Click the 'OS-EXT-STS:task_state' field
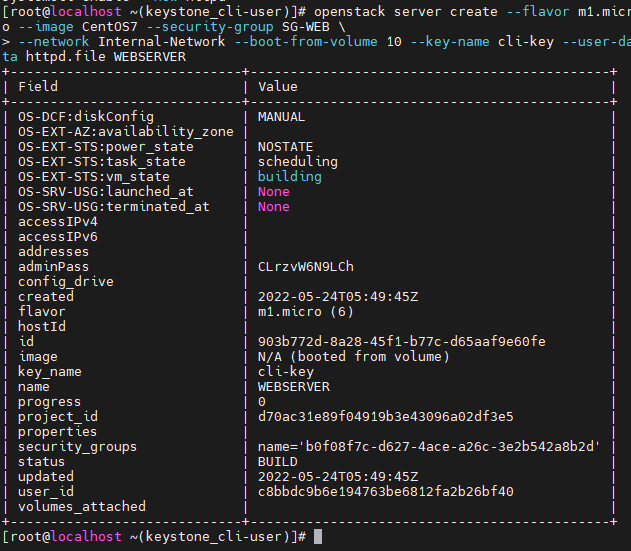This screenshot has height=551, width=631. (x=102, y=161)
